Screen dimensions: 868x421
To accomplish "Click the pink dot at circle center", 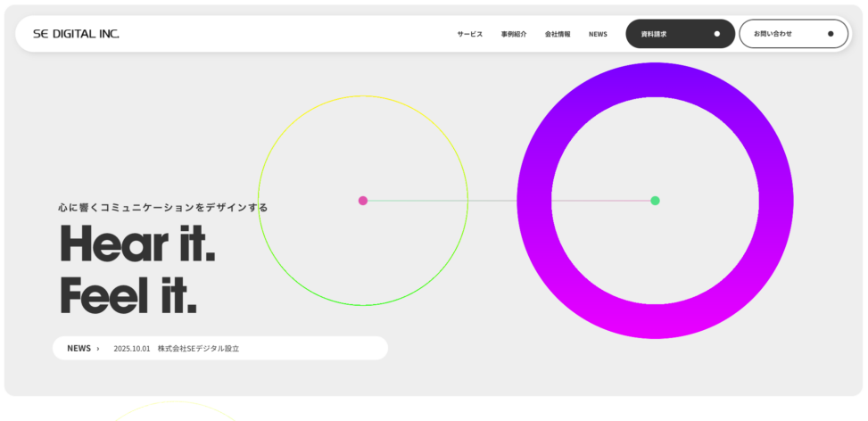I will [363, 201].
